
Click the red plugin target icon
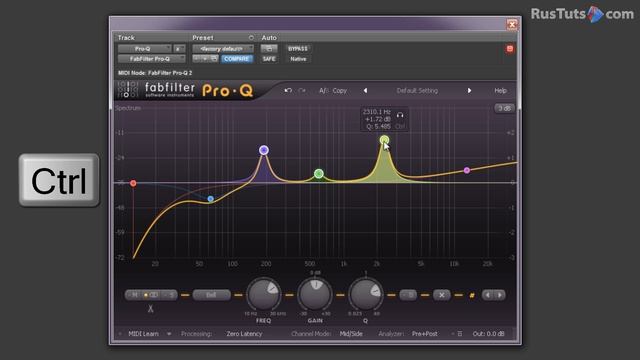[510, 49]
